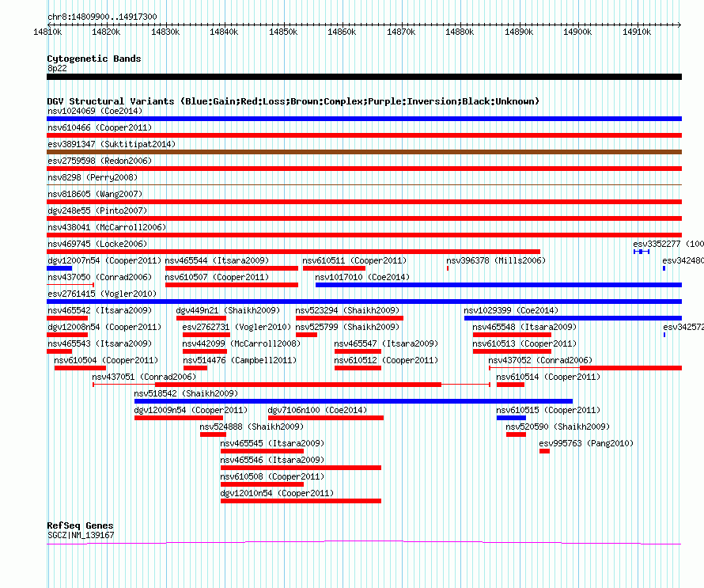Image resolution: width=704 pixels, height=588 pixels.
Task: Click the nsv469745 (Locke2006) label
Action: [x=97, y=244]
